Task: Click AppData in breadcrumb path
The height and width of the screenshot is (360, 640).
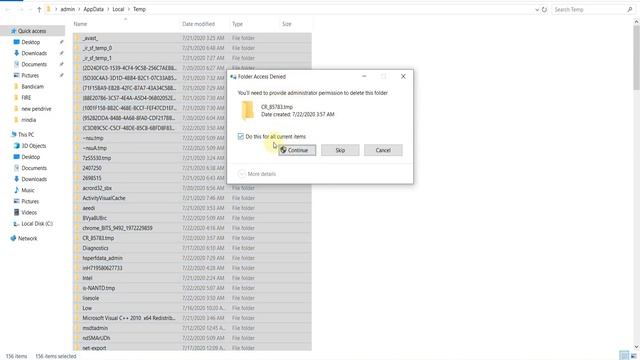Action: point(93,9)
